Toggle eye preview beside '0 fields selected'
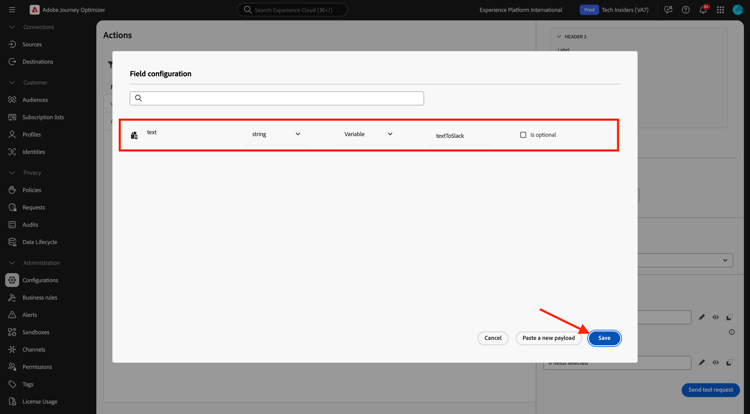 [x=716, y=363]
